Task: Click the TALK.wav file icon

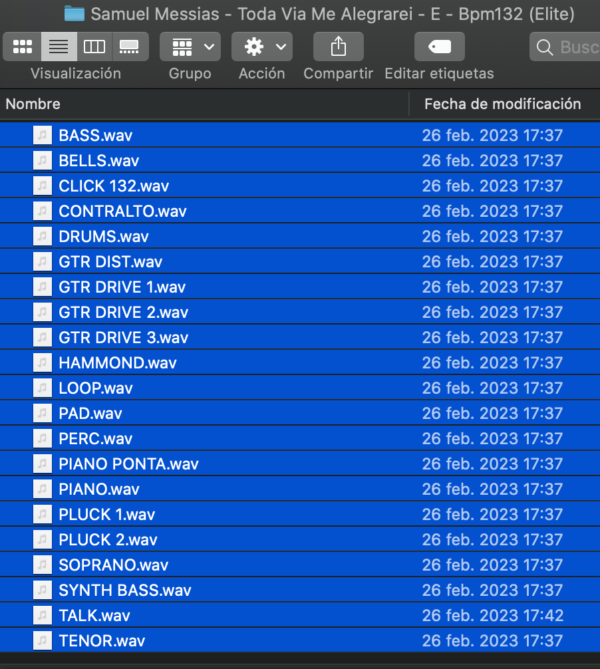Action: 42,615
